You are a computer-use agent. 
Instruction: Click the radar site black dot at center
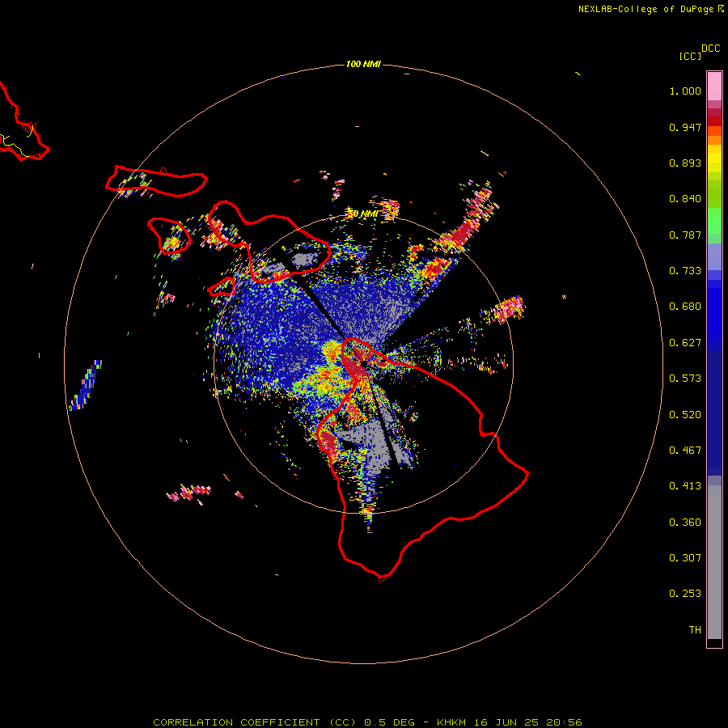point(363,364)
